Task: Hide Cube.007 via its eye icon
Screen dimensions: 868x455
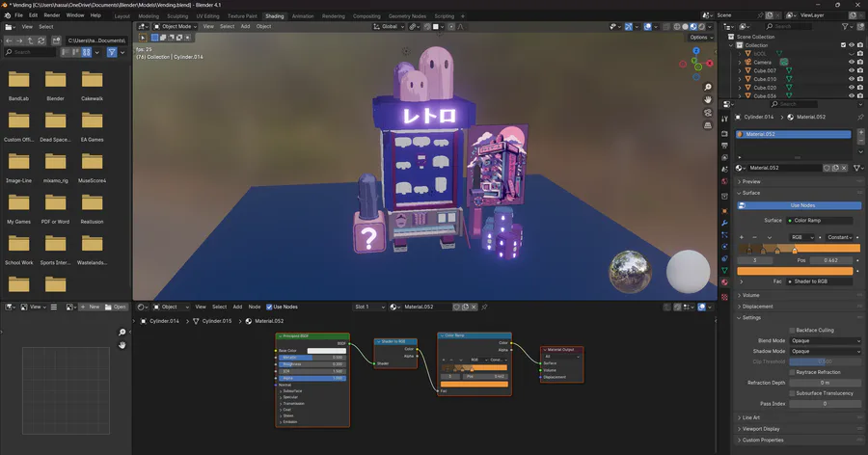Action: [852, 70]
